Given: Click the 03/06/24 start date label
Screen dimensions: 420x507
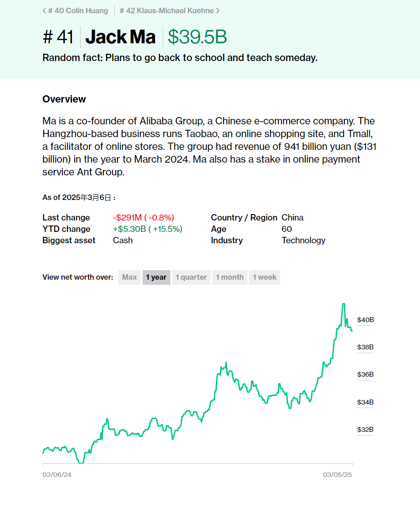Looking at the screenshot, I should point(57,475).
